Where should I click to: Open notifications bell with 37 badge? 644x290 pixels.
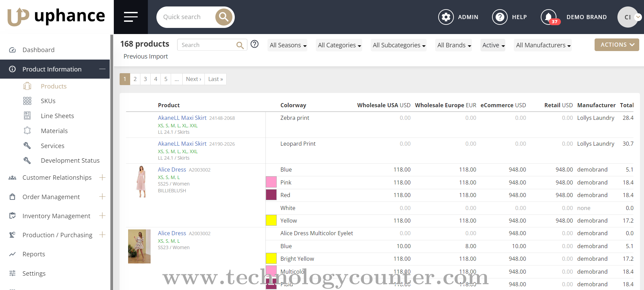click(549, 17)
